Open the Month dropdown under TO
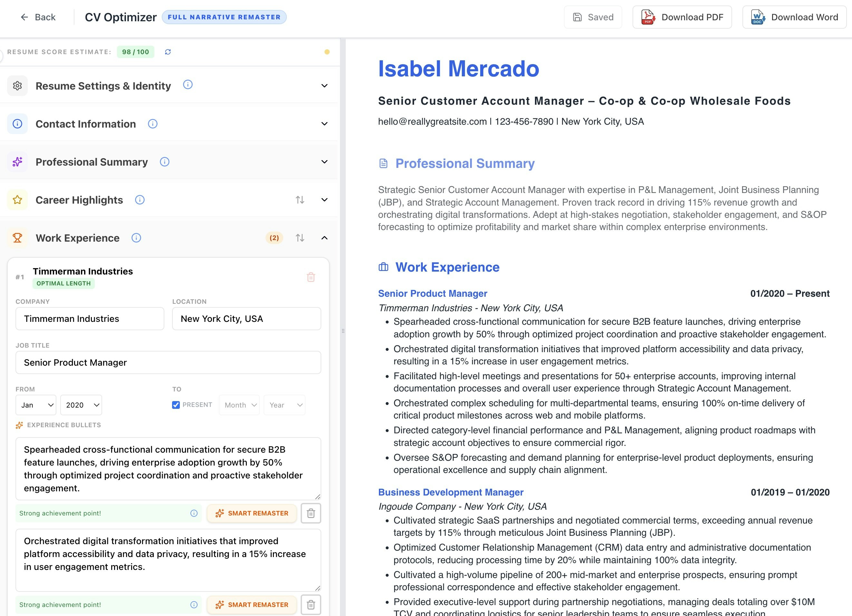 click(239, 405)
